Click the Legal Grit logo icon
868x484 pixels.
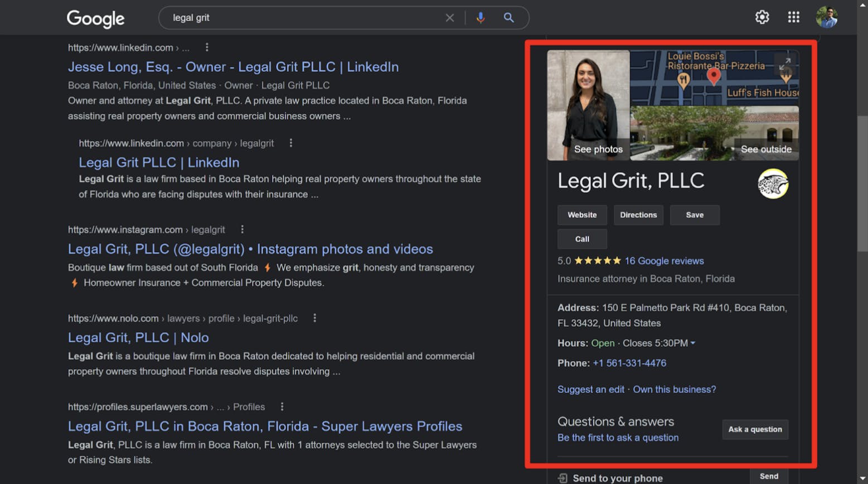773,183
